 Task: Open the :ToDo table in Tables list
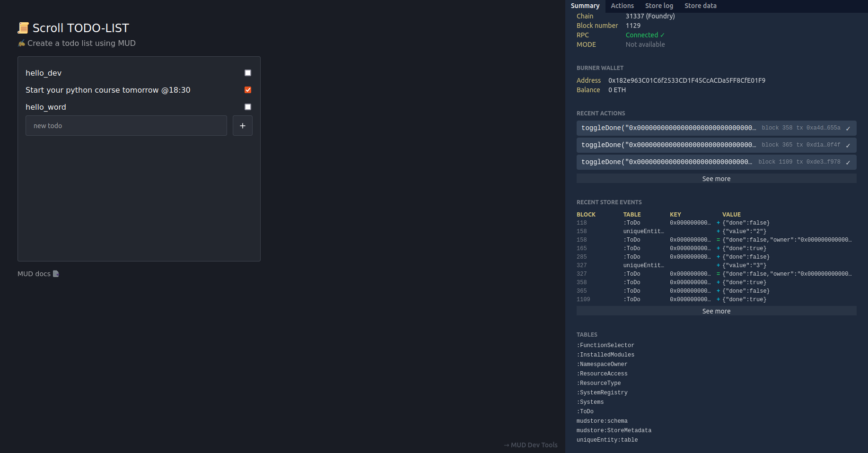tap(585, 411)
